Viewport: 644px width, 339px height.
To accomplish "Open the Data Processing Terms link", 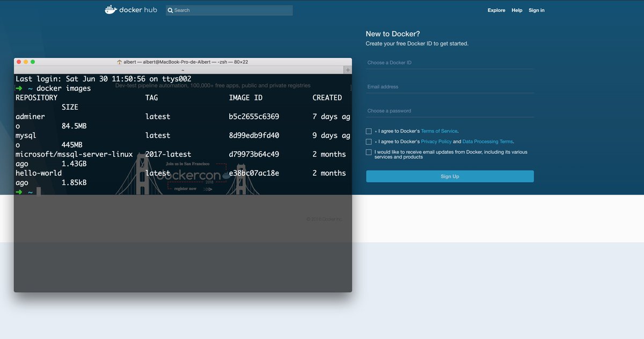I will pos(487,142).
